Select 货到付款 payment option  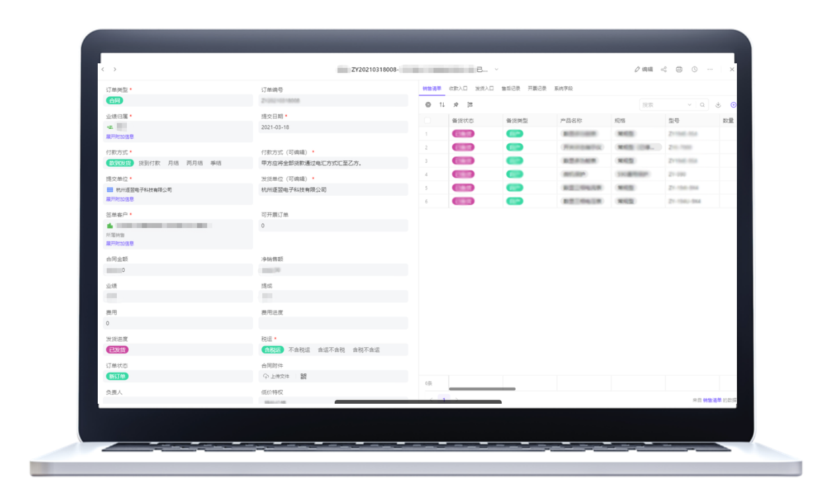click(149, 163)
